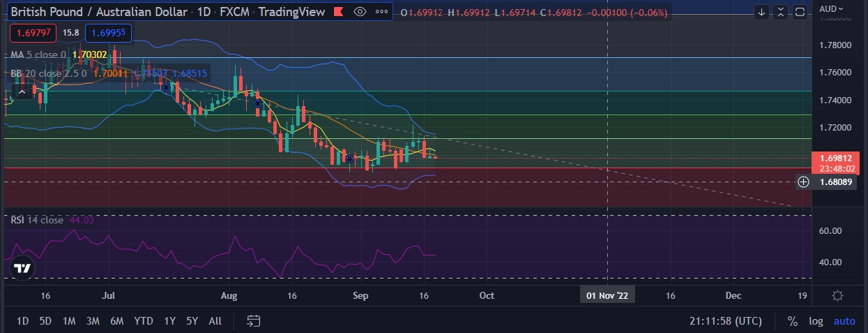
Task: Collapse the pane with the inward chevrons button
Action: pyautogui.click(x=781, y=12)
